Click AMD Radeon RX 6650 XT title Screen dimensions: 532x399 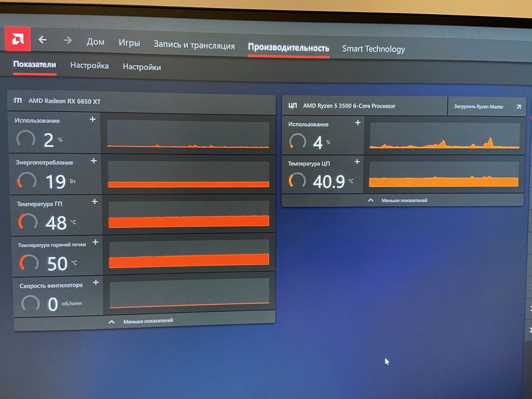pos(64,101)
